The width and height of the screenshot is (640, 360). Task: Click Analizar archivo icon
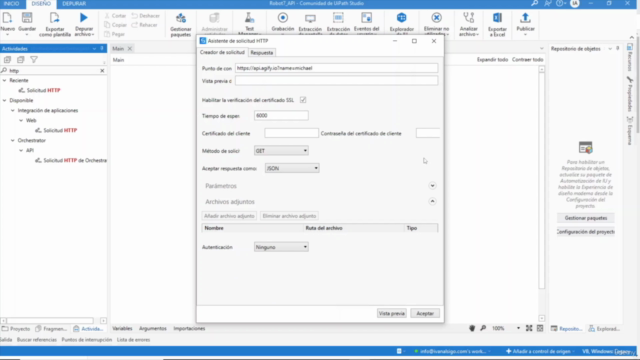pos(468,18)
